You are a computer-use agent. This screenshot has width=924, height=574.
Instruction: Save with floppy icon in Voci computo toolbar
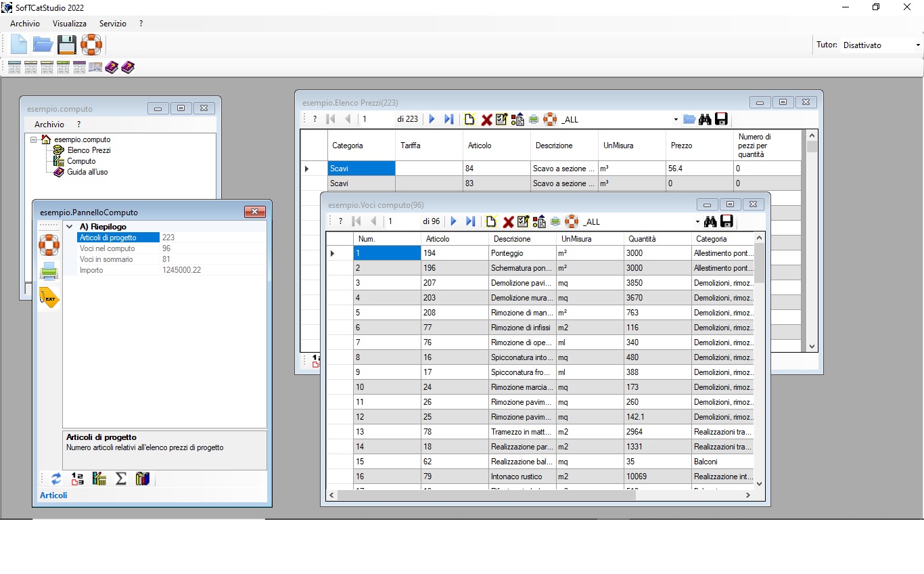pyautogui.click(x=726, y=221)
